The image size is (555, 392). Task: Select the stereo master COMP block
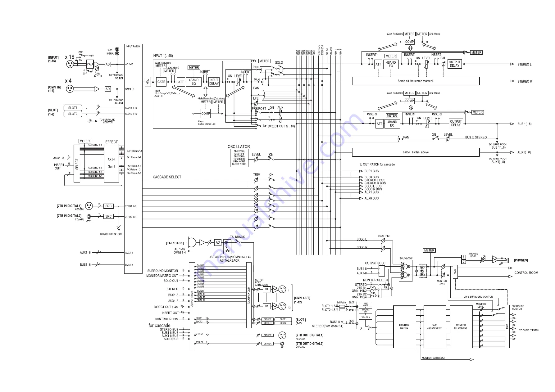pos(410,42)
